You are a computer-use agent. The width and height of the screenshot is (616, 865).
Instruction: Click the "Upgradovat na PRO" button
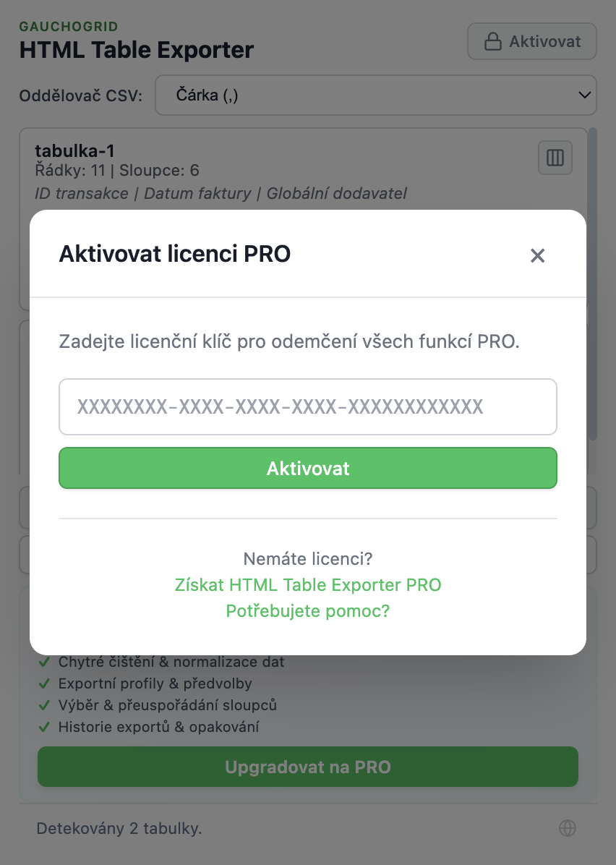tap(308, 767)
